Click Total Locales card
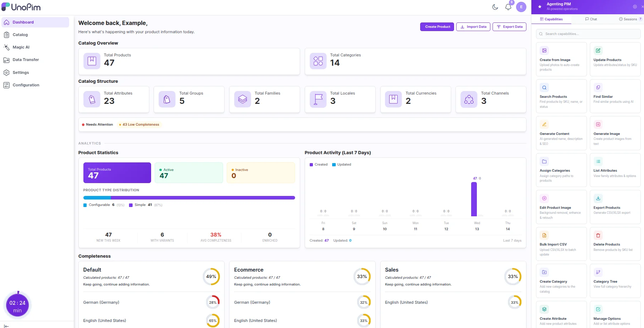Image resolution: width=644 pixels, height=328 pixels. click(340, 100)
